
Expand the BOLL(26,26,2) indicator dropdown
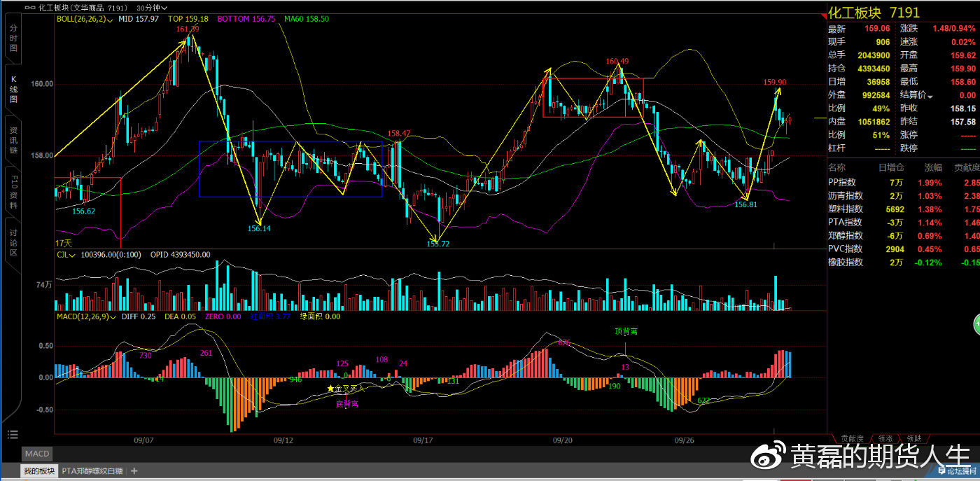pyautogui.click(x=85, y=19)
